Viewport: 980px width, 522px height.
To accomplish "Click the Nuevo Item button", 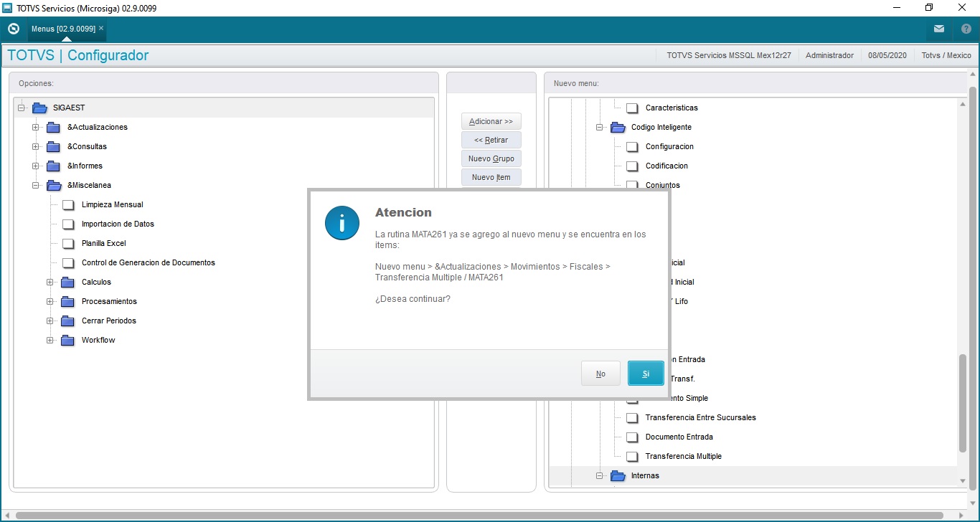I will (491, 177).
